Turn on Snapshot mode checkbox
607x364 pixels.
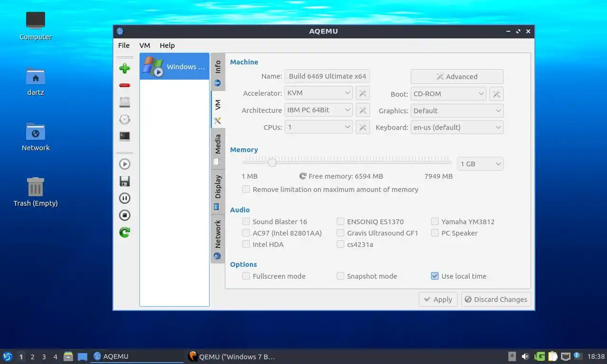click(340, 276)
